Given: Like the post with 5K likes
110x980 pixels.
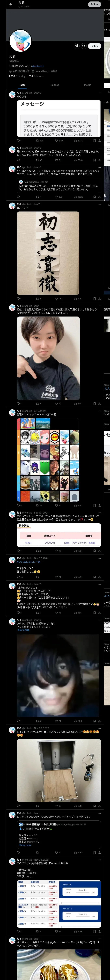Looking at the screenshot, I should [58, 160].
